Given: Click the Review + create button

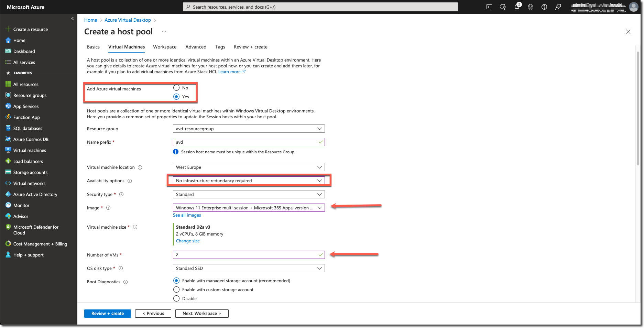Looking at the screenshot, I should pos(107,313).
